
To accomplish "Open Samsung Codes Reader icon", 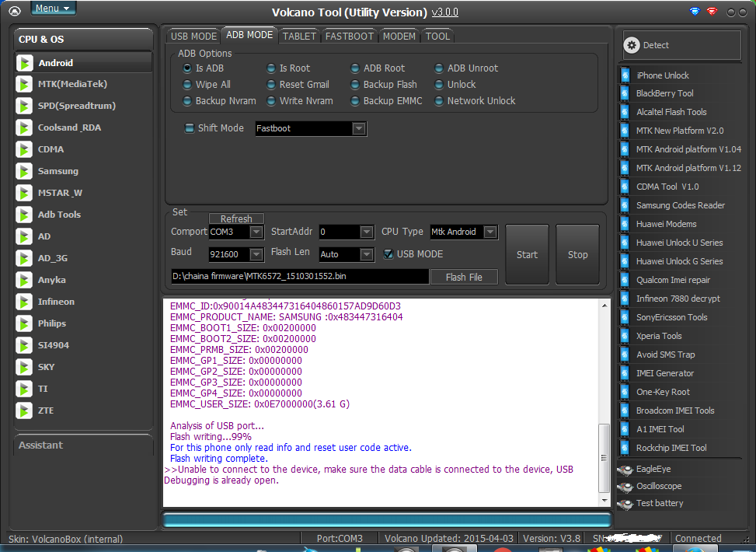I will pyautogui.click(x=625, y=205).
